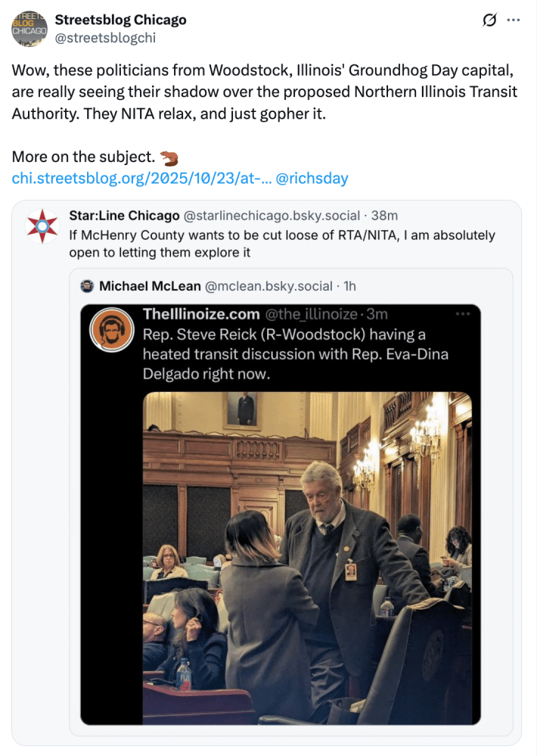Open Michael McLean's name in nested quote
The image size is (537, 756).
pos(148,286)
